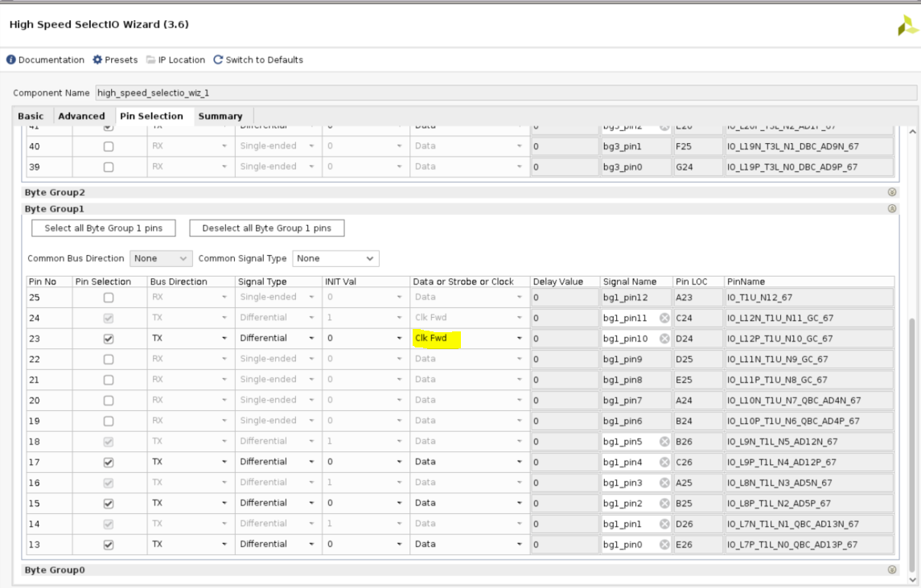The image size is (921, 588).
Task: Click Deselect all Byte Group 1 pins
Action: [x=266, y=228]
